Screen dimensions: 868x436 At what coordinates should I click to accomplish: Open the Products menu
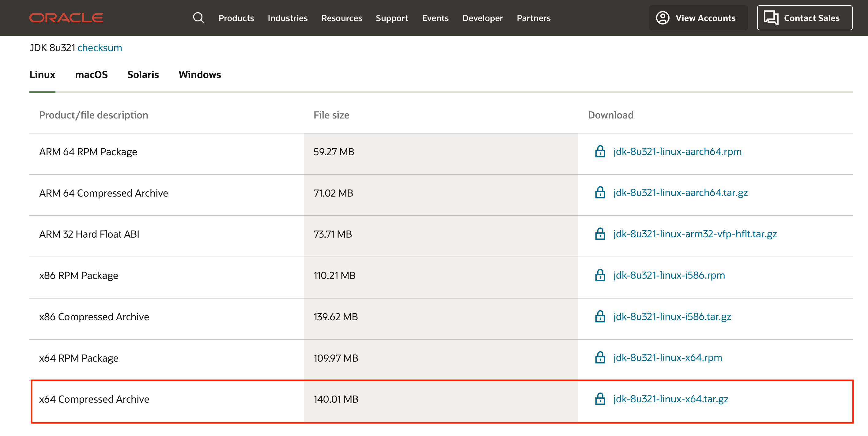pos(236,18)
